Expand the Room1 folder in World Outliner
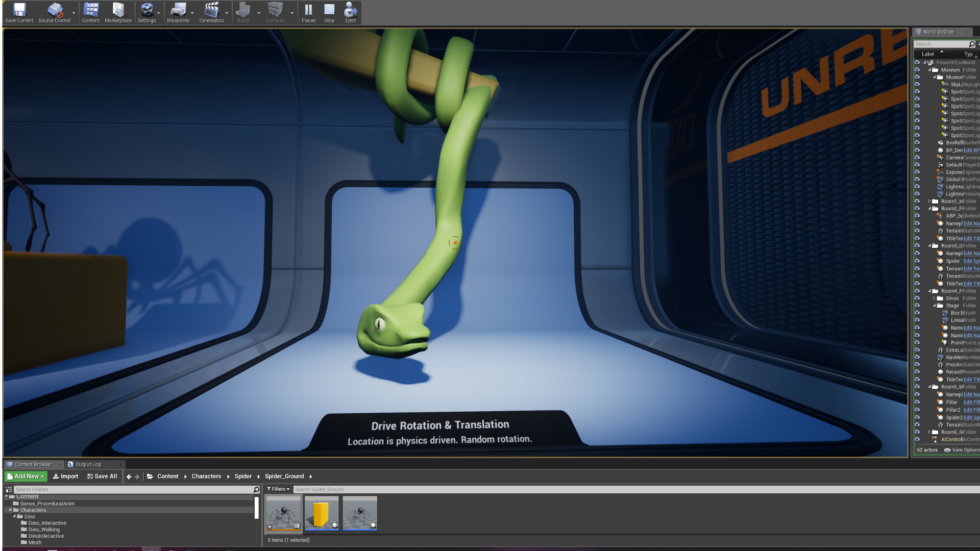 point(929,202)
